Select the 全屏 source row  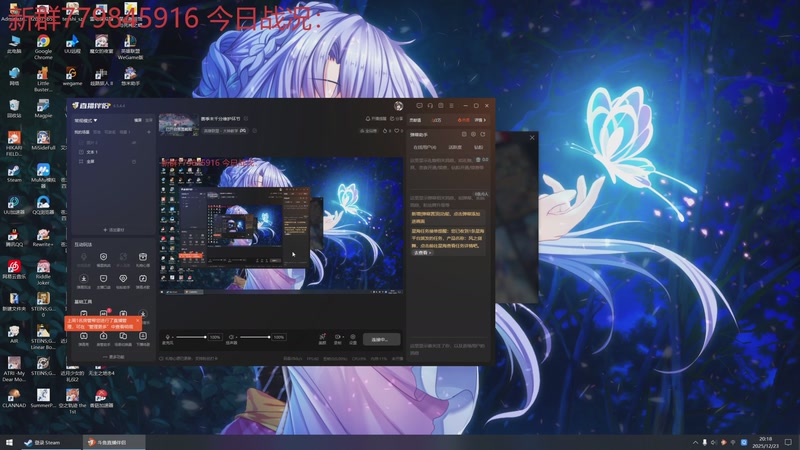pos(113,162)
